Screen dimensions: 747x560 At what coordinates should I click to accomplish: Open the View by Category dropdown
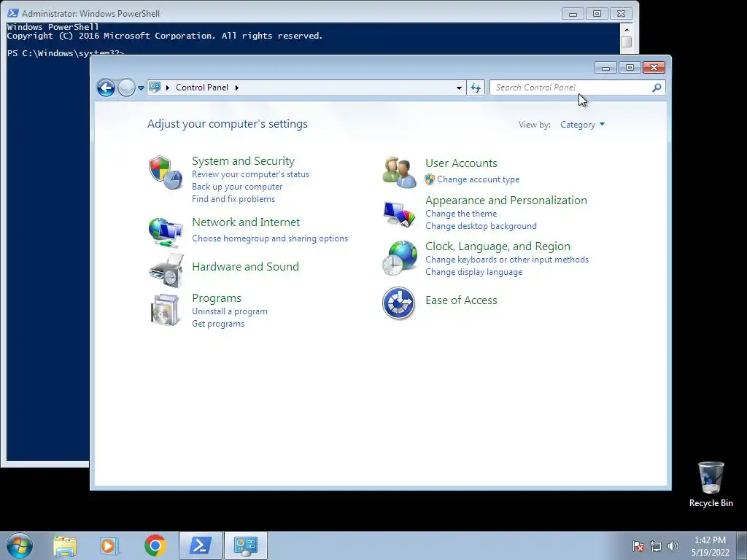click(582, 125)
